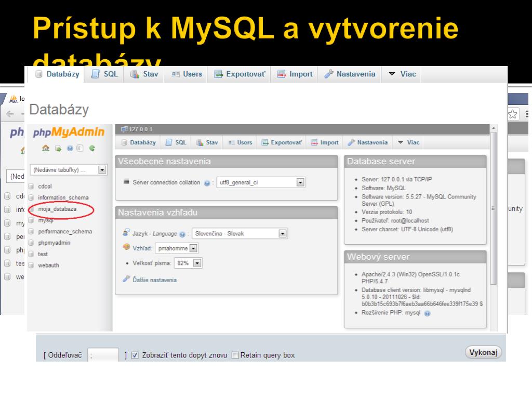
Task: Switch to large SQL tab at top
Action: pos(105,74)
